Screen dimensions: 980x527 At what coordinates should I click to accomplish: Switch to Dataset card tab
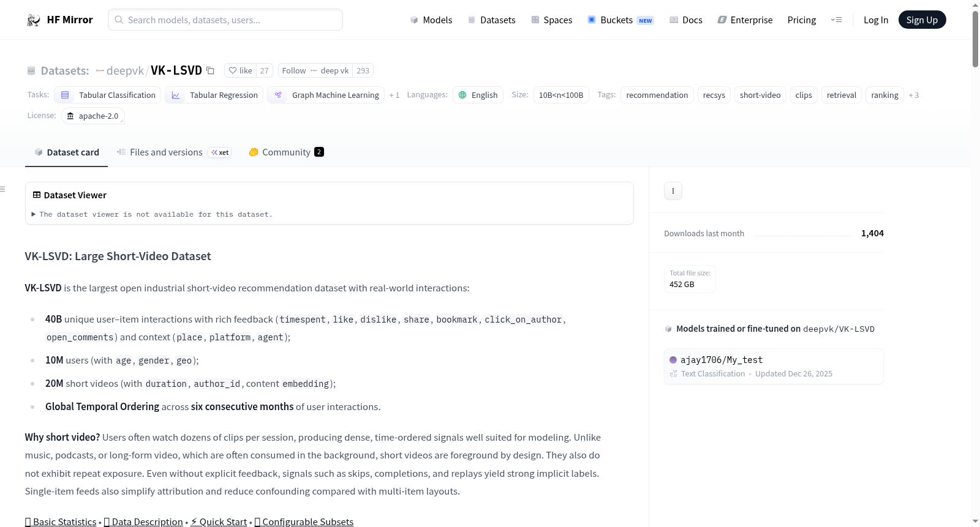point(66,152)
